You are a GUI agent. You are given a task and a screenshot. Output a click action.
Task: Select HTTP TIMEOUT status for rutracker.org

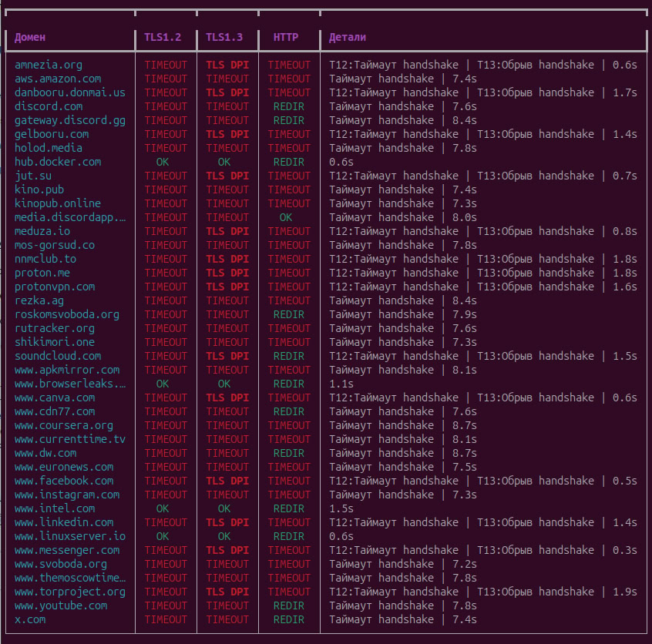[x=288, y=328]
